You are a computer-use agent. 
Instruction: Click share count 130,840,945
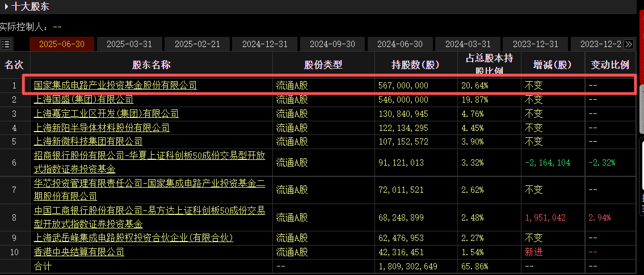click(x=403, y=114)
